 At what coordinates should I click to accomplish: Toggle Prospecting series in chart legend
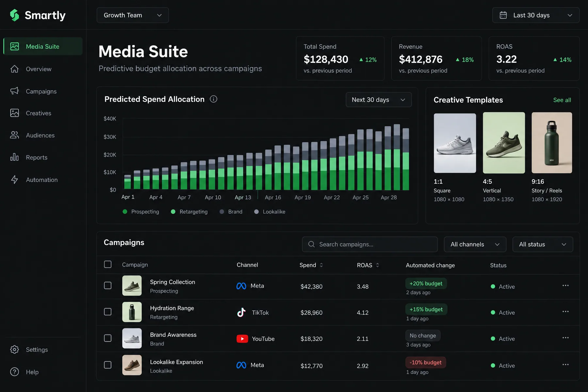[141, 212]
